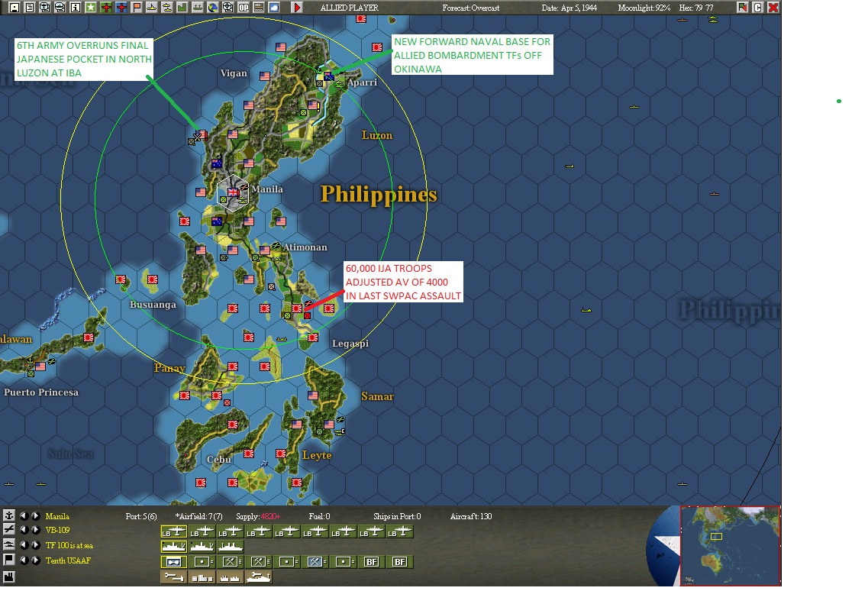Show previous base using arrow left of Manila
This screenshot has width=868, height=591.
click(x=24, y=515)
